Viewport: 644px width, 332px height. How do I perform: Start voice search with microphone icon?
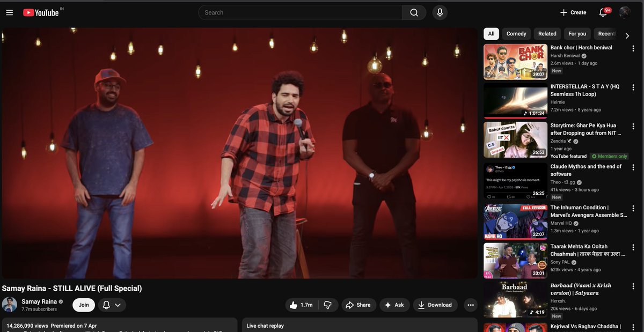(440, 12)
